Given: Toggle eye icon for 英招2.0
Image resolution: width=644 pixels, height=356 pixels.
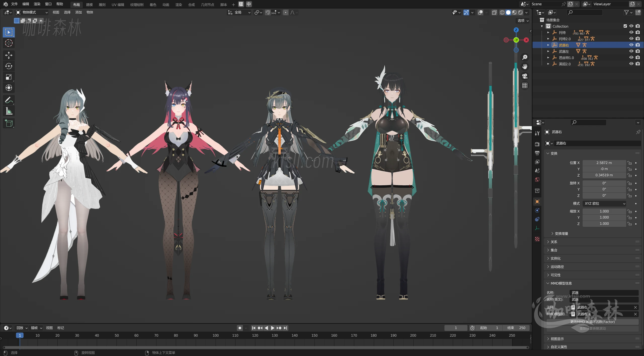Looking at the screenshot, I should (x=631, y=64).
